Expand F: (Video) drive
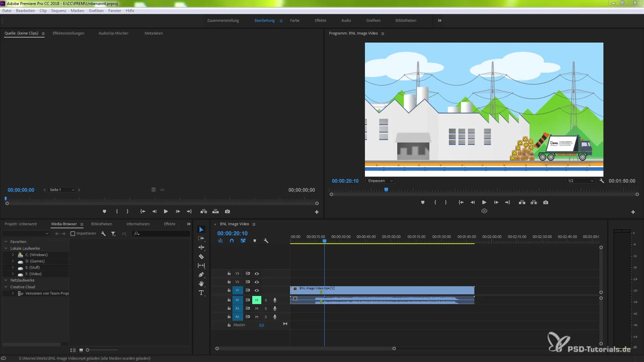 click(13, 274)
